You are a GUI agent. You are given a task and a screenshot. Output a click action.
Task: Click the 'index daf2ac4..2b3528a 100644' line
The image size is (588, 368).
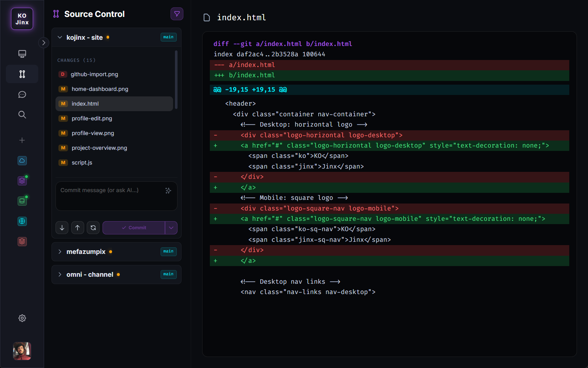[x=269, y=54]
